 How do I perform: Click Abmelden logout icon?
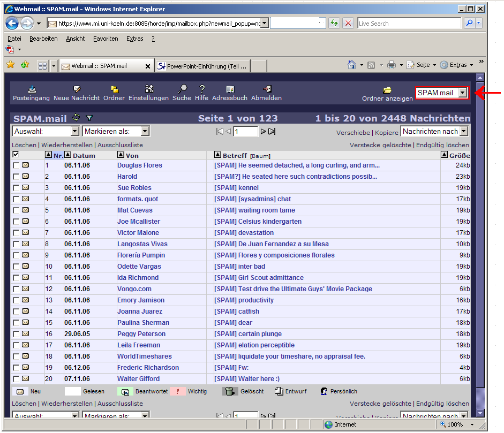coord(267,89)
